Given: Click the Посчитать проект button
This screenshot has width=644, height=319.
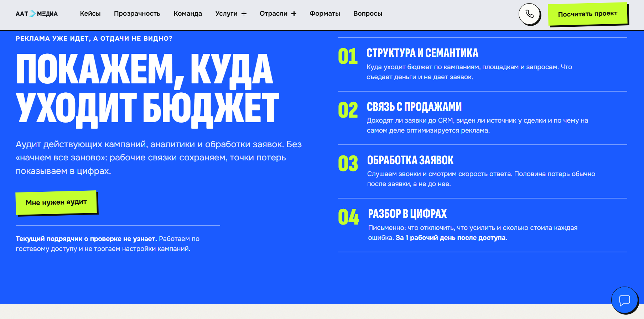Looking at the screenshot, I should [587, 14].
